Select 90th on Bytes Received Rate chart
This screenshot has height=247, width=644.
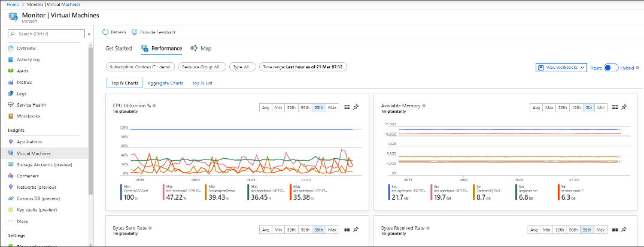click(573, 229)
